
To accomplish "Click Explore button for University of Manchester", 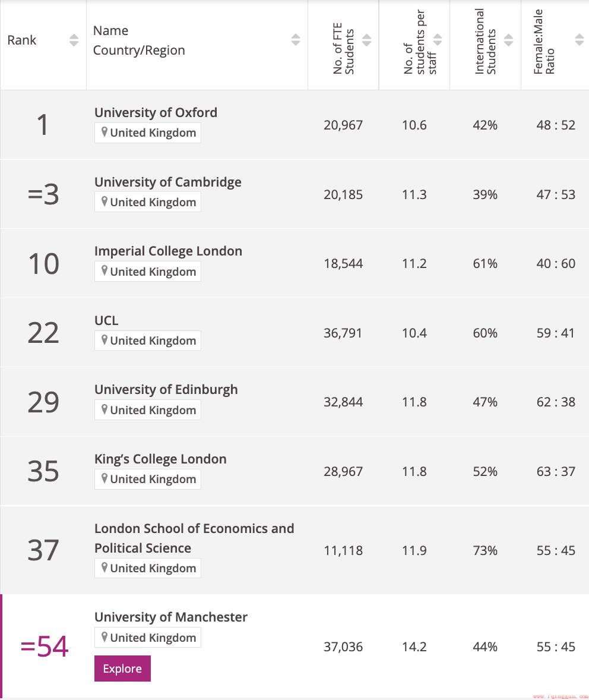I will point(122,669).
